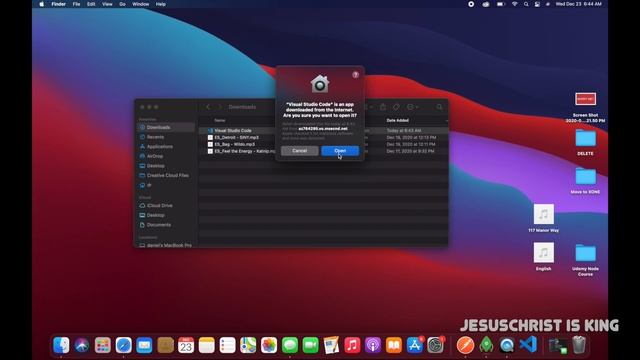The width and height of the screenshot is (640, 360).
Task: Open the Window menu
Action: (x=140, y=4)
